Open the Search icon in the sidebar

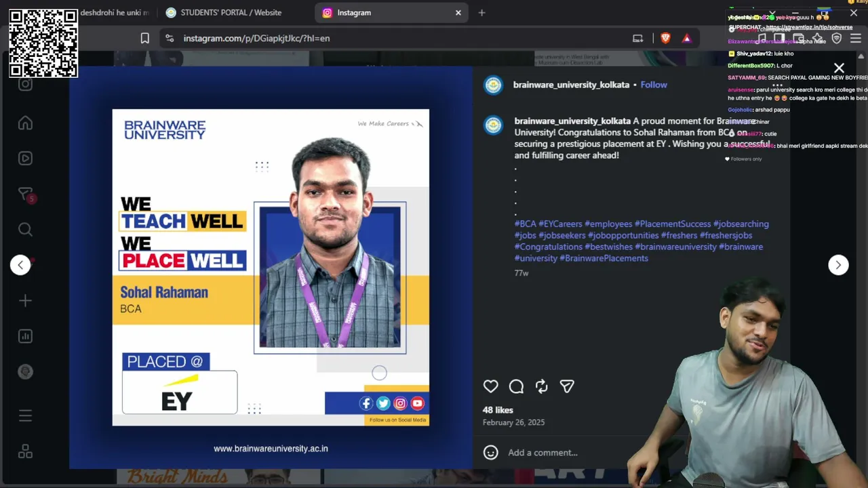point(25,229)
